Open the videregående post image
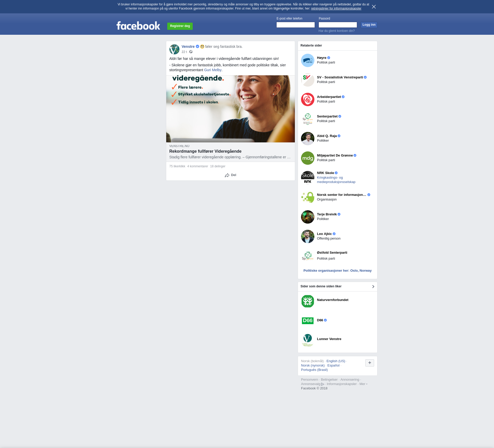The image size is (494, 448). (x=231, y=109)
